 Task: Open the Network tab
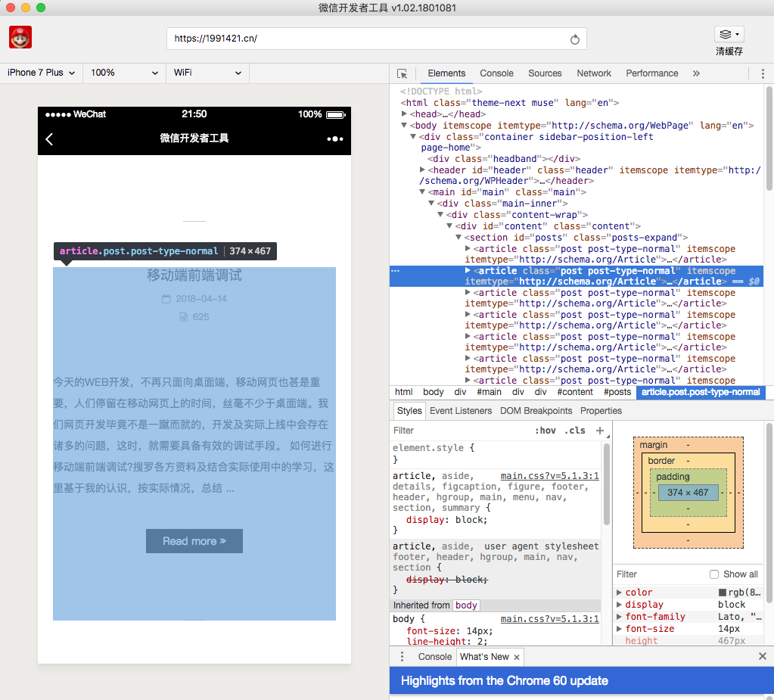tap(594, 73)
